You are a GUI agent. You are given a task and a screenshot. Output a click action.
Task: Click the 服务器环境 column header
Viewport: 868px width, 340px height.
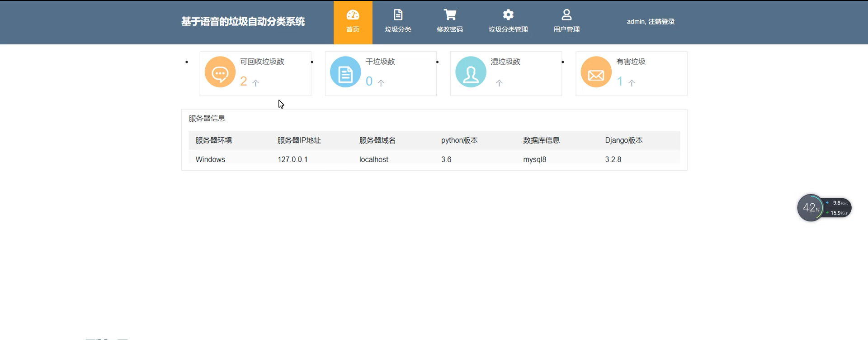click(214, 140)
